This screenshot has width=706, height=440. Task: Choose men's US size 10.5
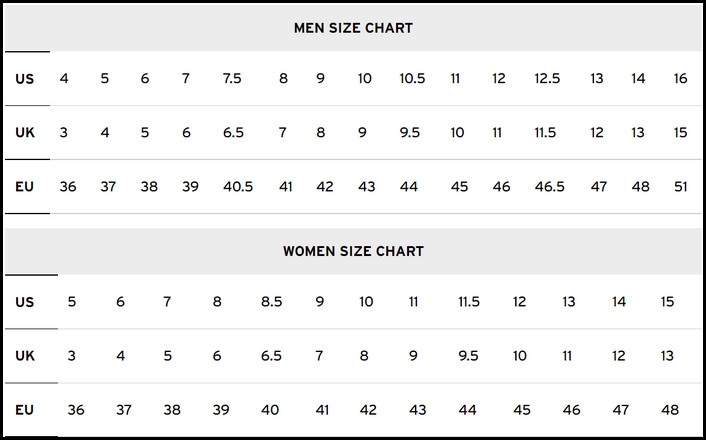pyautogui.click(x=412, y=78)
